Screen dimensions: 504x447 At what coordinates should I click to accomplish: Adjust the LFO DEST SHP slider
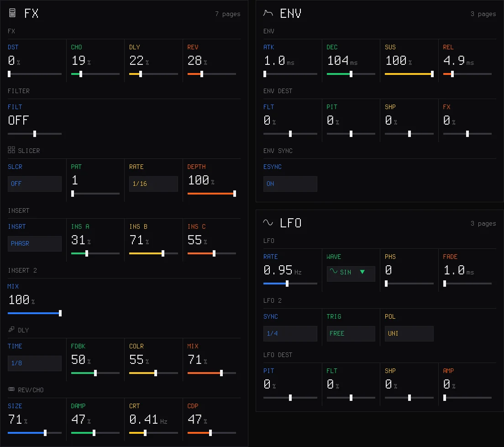pyautogui.click(x=409, y=398)
